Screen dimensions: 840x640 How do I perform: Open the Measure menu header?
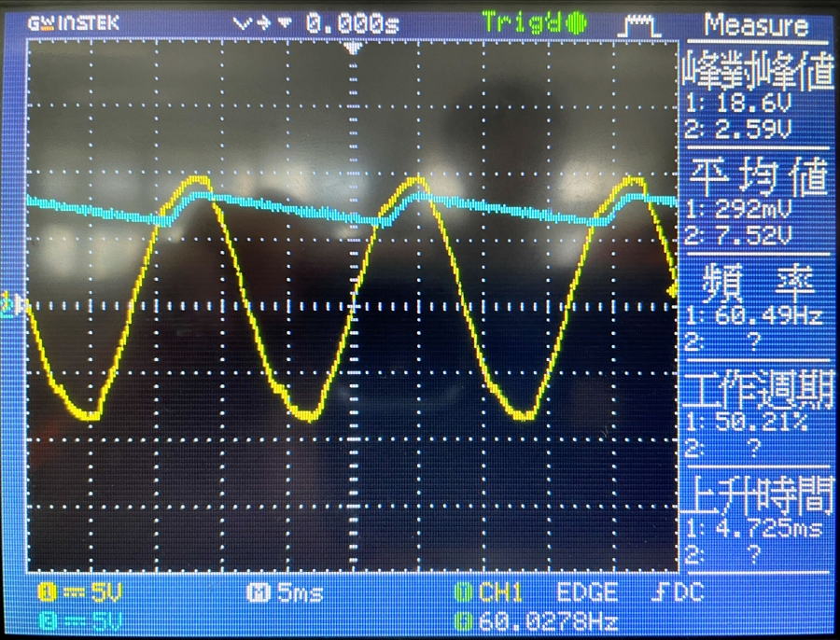click(x=756, y=24)
